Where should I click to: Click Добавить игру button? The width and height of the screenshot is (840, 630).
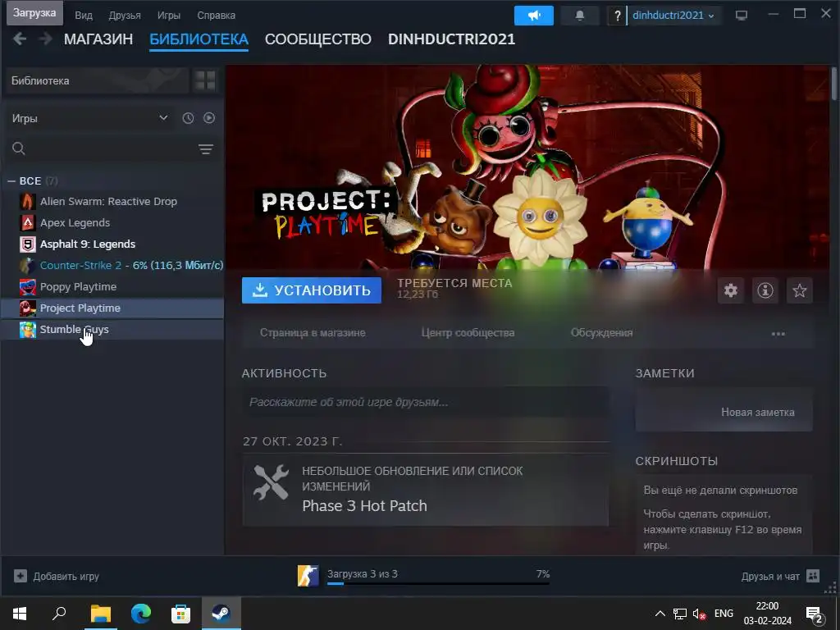point(57,576)
